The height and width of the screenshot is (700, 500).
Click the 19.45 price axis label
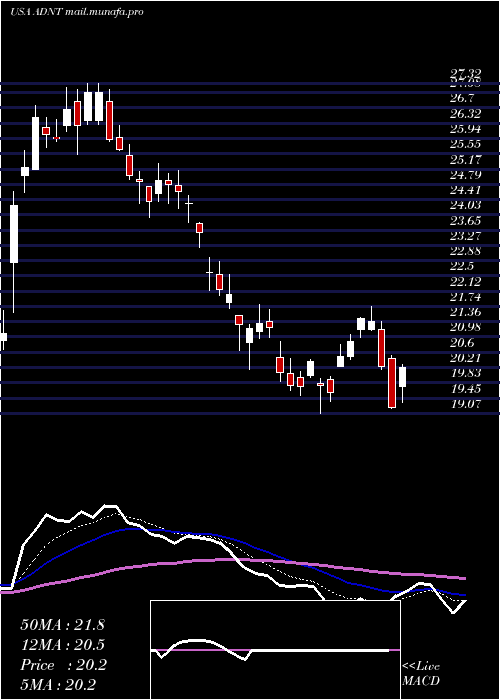tap(465, 389)
